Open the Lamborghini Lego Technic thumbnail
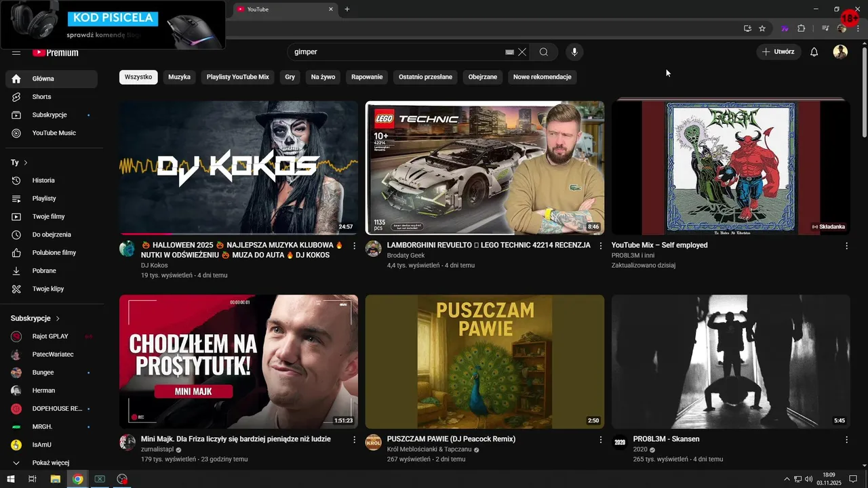Viewport: 868px width, 488px height. [485, 167]
